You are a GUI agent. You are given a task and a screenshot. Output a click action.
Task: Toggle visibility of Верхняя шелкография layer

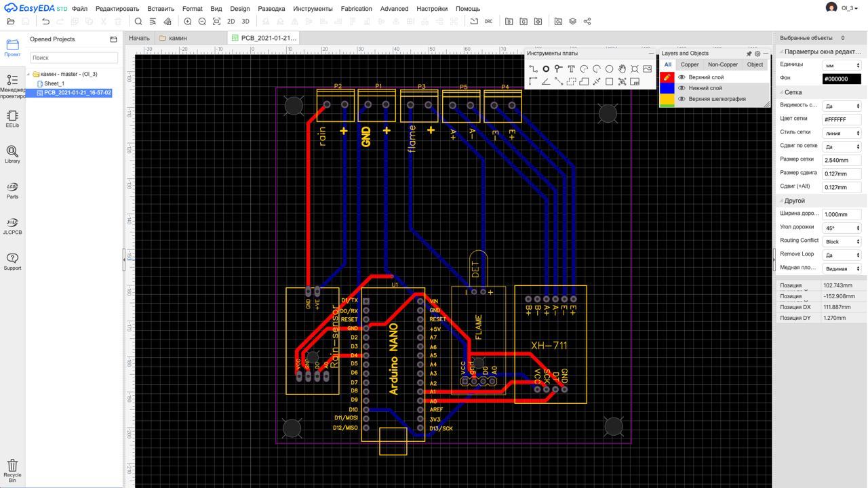click(x=682, y=99)
